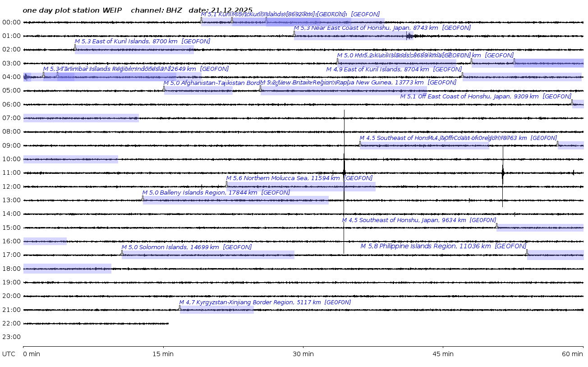Click the Northern Molucca Sea event onset marker
Screen dimensions: 588x367
click(226, 184)
